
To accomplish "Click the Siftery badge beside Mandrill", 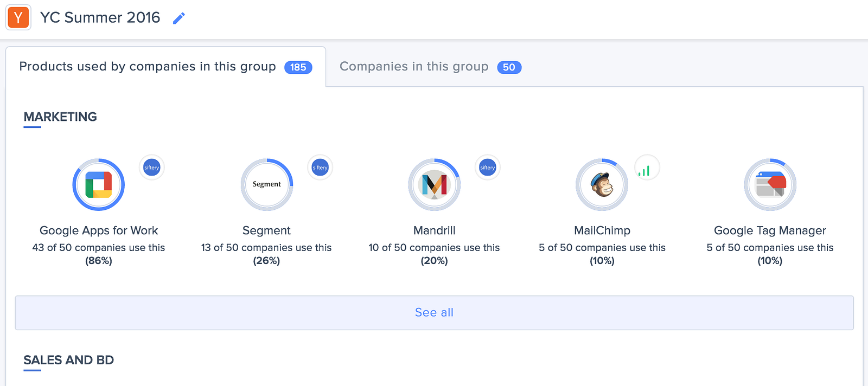I will pos(488,168).
